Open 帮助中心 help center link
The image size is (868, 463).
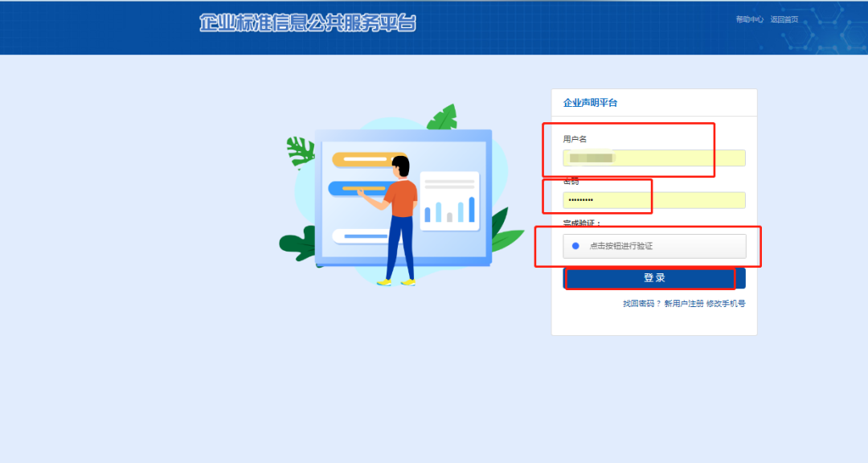[749, 19]
